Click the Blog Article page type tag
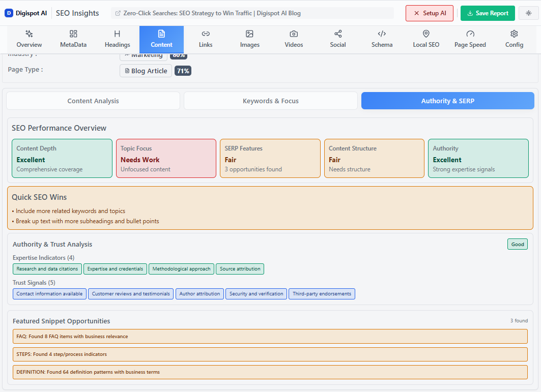Viewport: 541px width, 392px height. coord(146,71)
